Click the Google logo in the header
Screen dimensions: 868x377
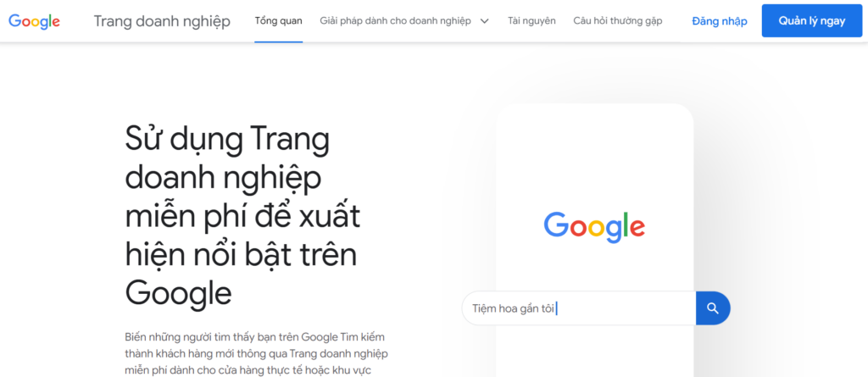pyautogui.click(x=34, y=21)
